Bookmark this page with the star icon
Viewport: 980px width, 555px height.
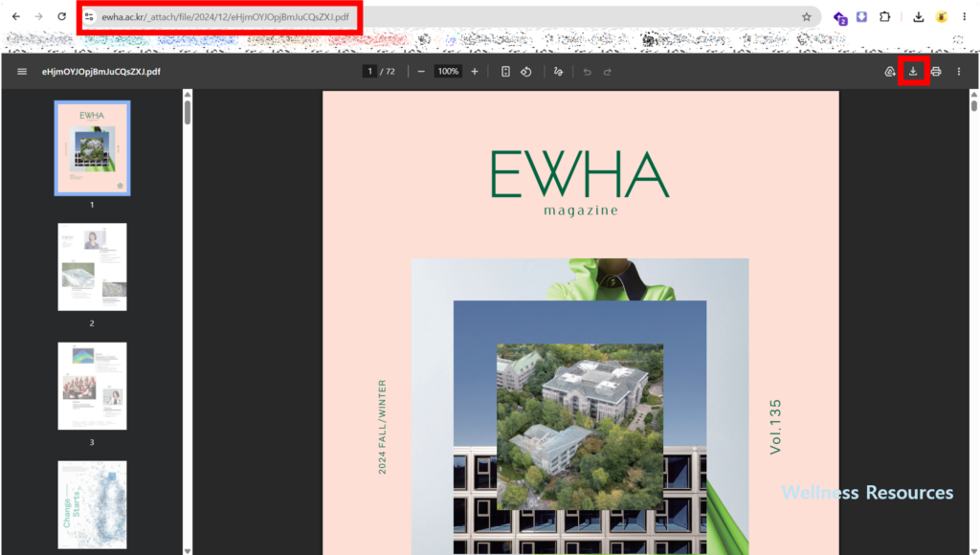point(806,17)
